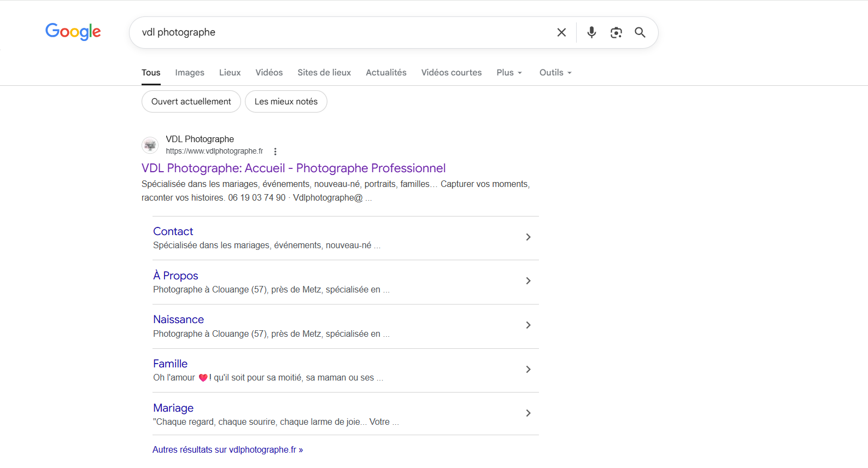This screenshot has height=468, width=868.
Task: Clear the search query with X
Action: pos(561,32)
